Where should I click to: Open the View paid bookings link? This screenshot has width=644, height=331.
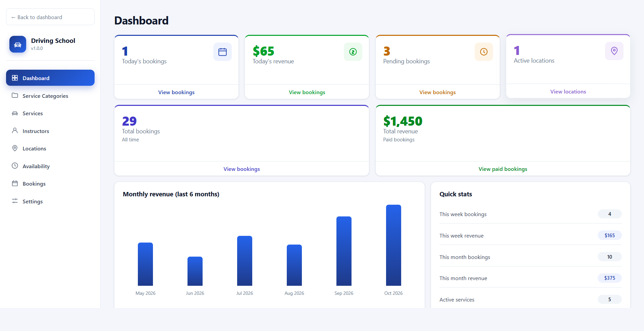(x=503, y=169)
